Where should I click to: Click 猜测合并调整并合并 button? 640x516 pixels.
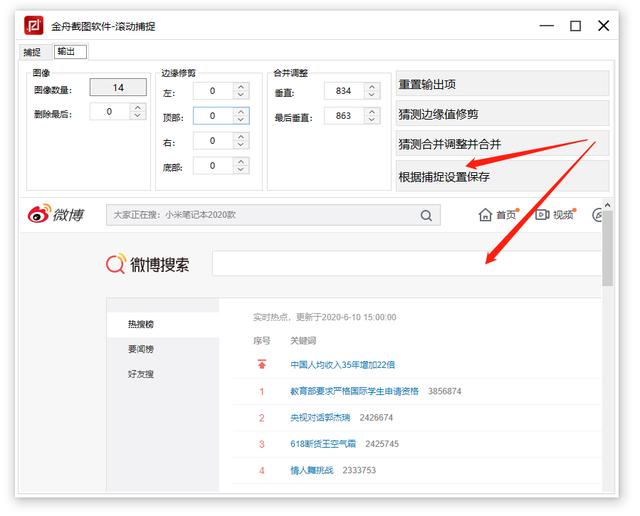point(502,144)
